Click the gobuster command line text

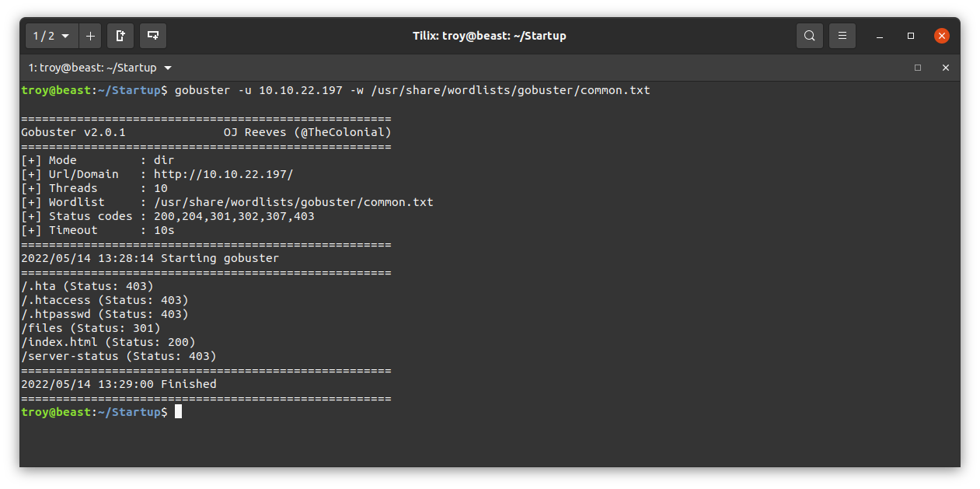point(413,90)
